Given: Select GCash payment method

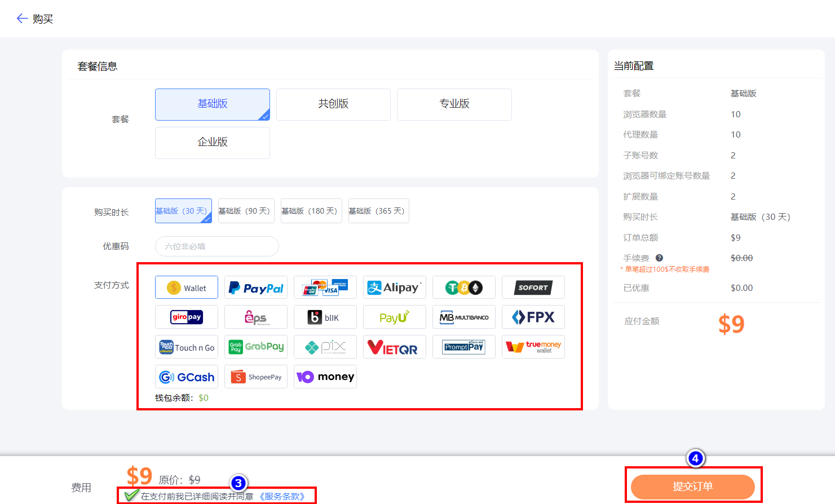Looking at the screenshot, I should click(187, 377).
